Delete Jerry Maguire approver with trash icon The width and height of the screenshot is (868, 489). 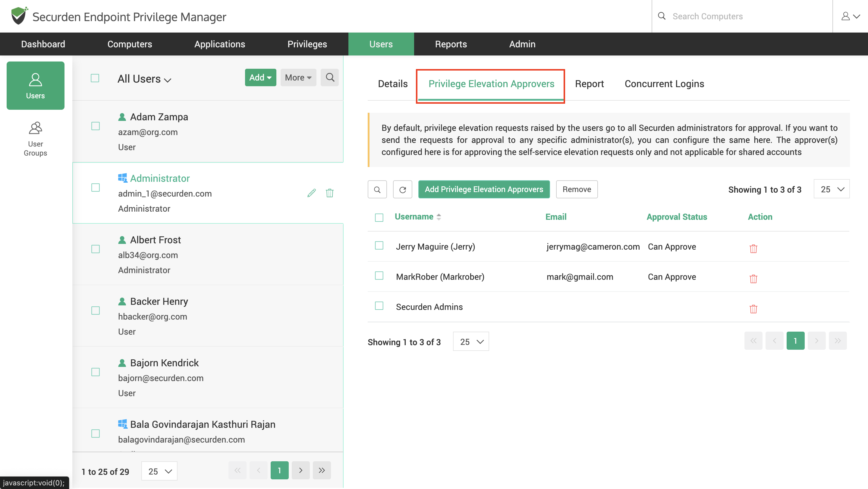pyautogui.click(x=753, y=248)
